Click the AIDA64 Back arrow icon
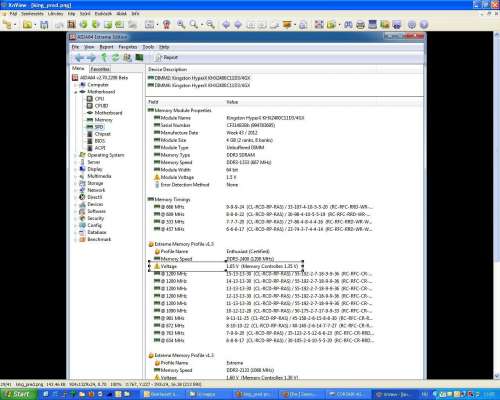500x400 pixels. pyautogui.click(x=79, y=57)
